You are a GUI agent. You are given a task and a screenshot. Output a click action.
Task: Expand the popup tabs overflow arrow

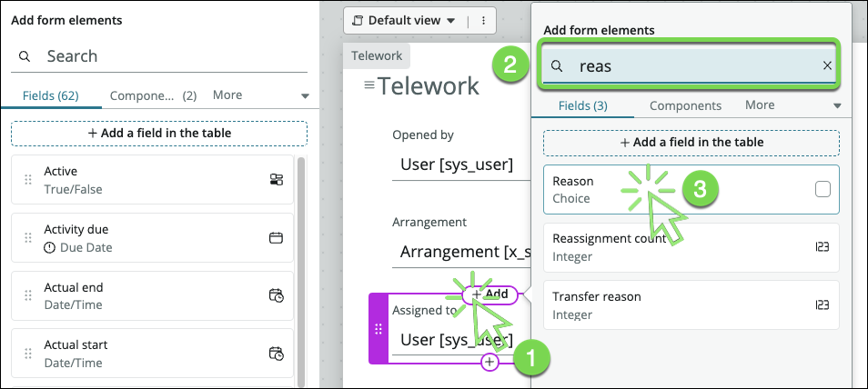(836, 105)
